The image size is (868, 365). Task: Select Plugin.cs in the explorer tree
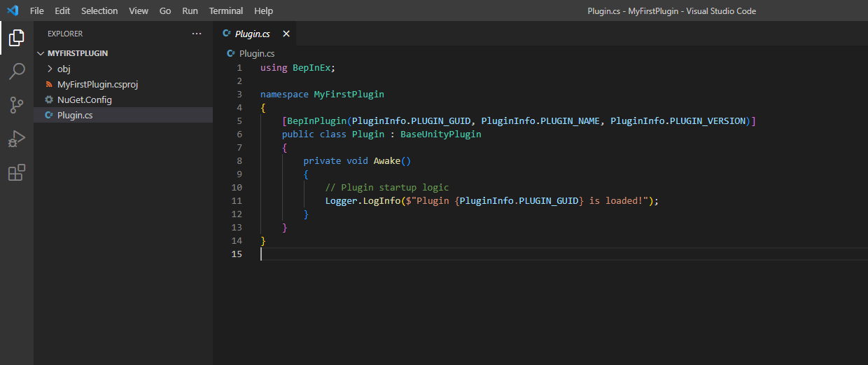[123, 115]
